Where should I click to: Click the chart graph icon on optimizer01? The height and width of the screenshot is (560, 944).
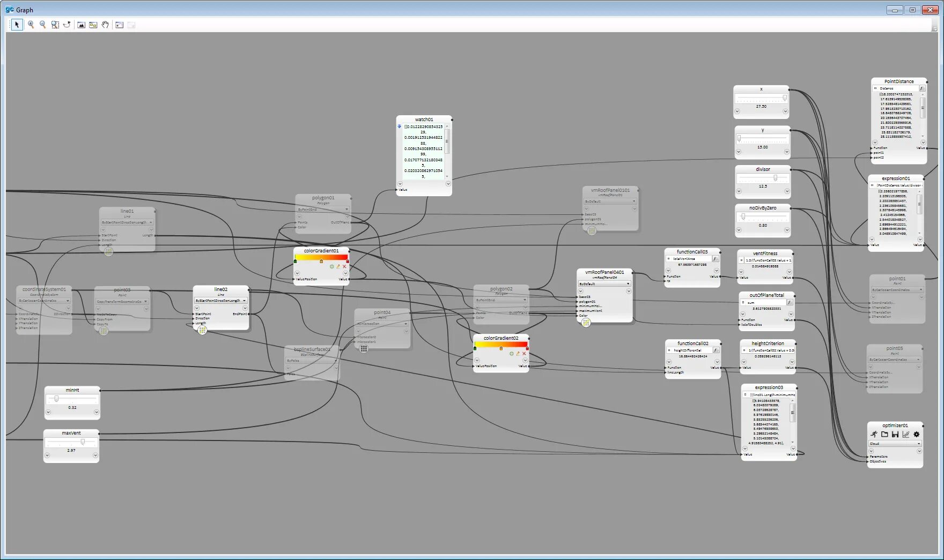(x=906, y=434)
